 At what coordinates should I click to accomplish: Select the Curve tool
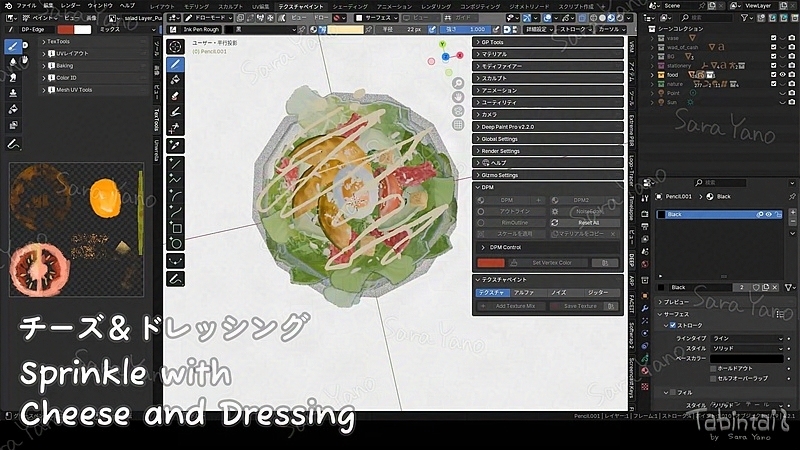pyautogui.click(x=176, y=212)
